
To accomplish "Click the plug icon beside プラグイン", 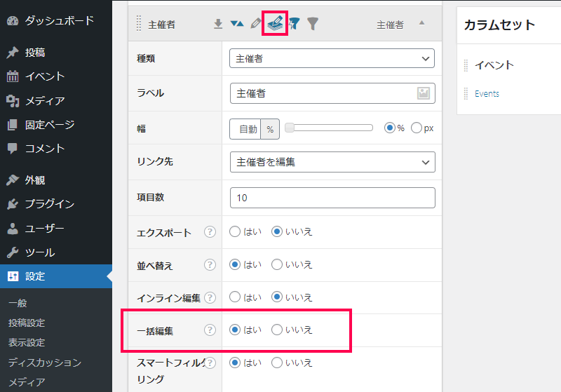I will click(13, 204).
